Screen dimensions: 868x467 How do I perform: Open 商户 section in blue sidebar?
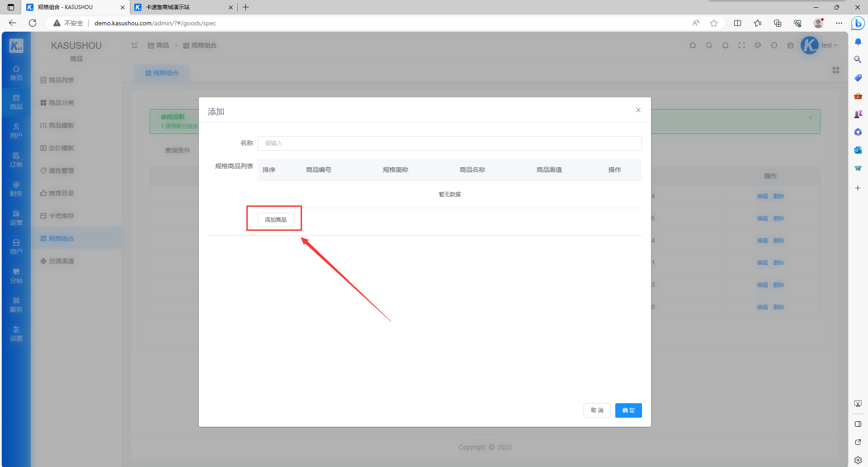[16, 247]
